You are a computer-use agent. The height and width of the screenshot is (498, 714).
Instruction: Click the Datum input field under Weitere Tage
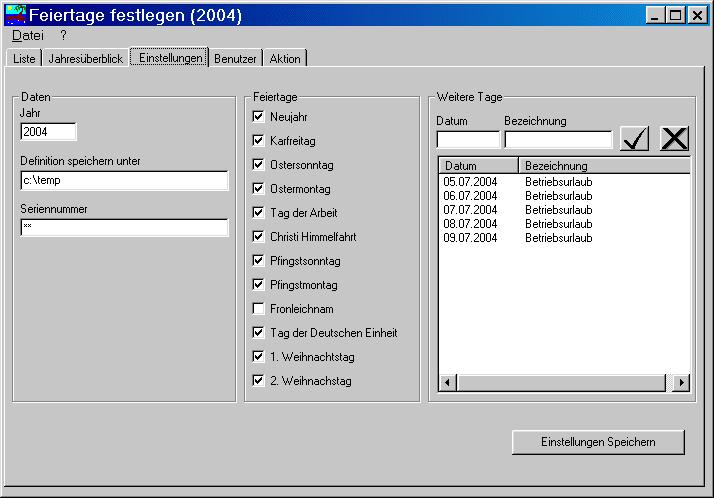468,139
